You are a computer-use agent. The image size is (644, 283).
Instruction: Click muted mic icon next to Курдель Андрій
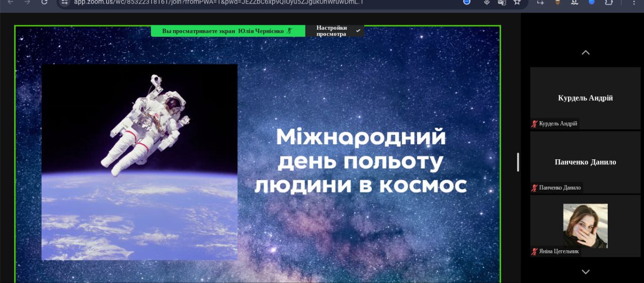point(534,124)
